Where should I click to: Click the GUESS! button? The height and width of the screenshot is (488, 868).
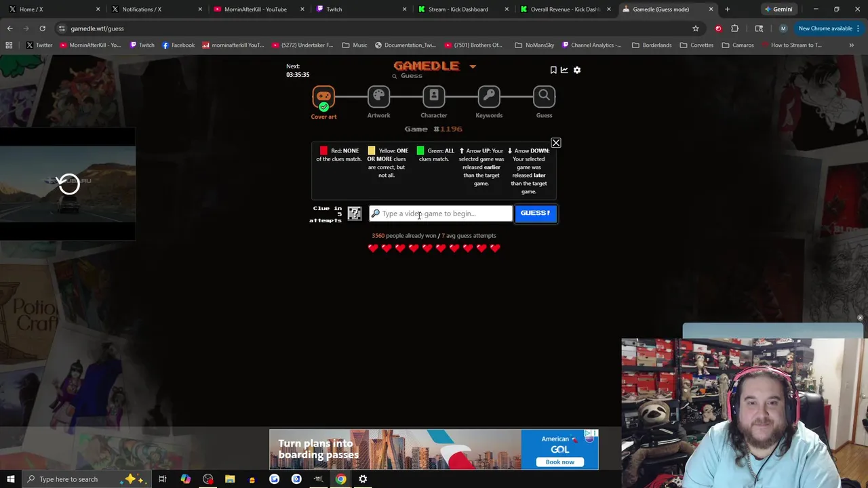pos(536,213)
